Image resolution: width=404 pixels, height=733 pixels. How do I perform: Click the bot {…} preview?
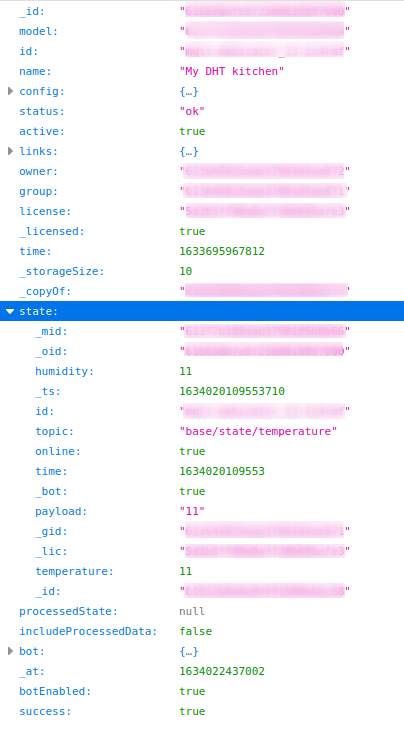pos(189,651)
